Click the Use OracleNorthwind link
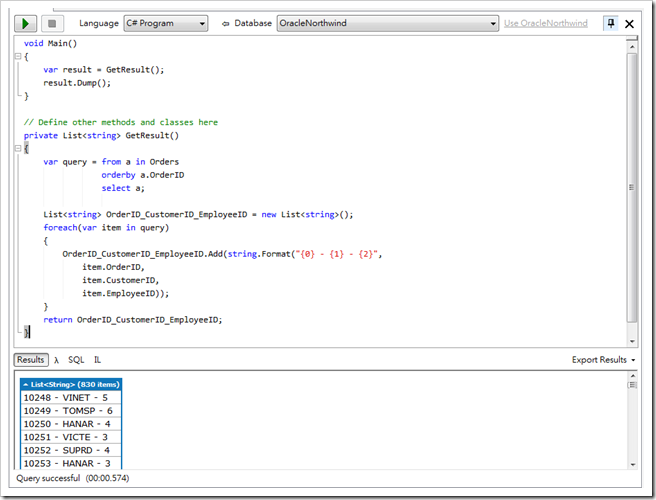 pyautogui.click(x=546, y=23)
